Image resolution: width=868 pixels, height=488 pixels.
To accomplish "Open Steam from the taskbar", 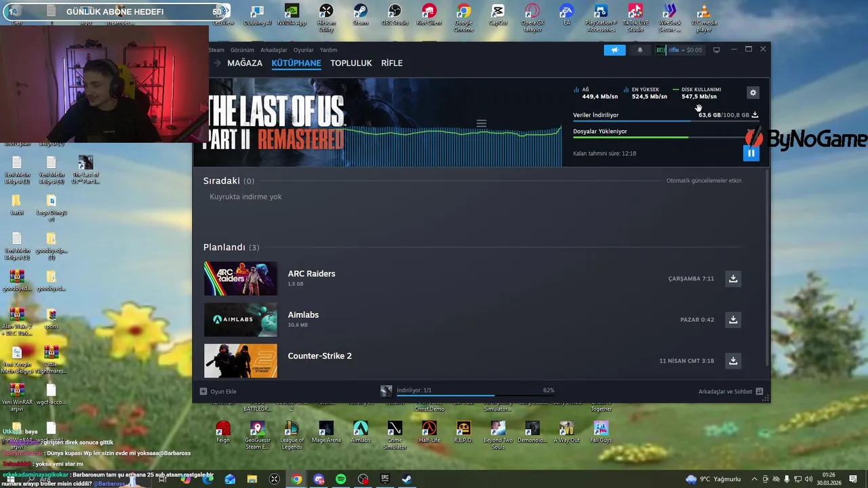I will coord(407,479).
